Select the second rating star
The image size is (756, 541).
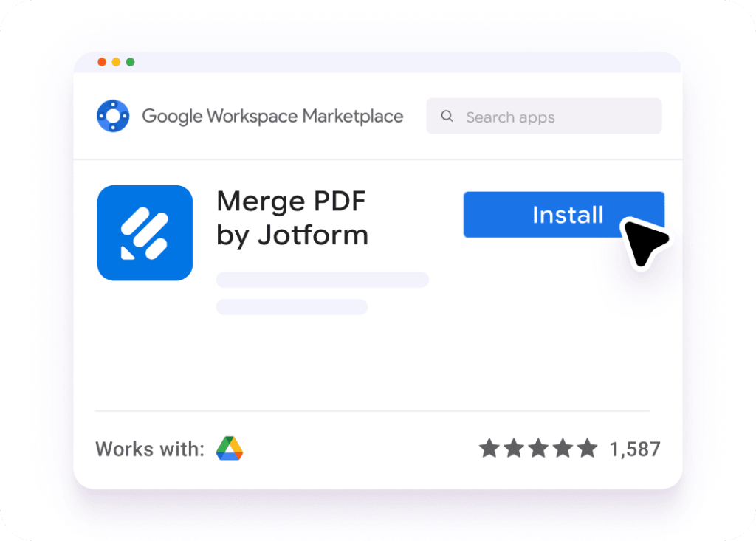coord(513,448)
